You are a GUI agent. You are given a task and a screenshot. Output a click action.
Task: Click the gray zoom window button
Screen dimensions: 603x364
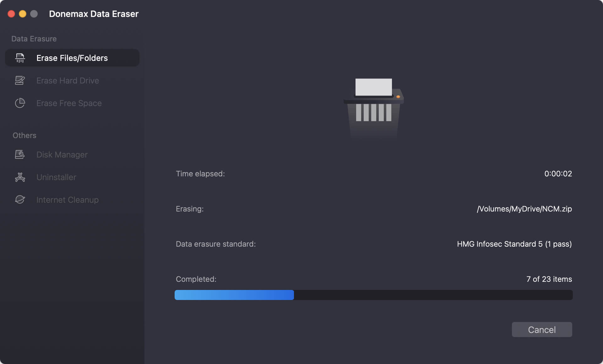click(x=34, y=14)
